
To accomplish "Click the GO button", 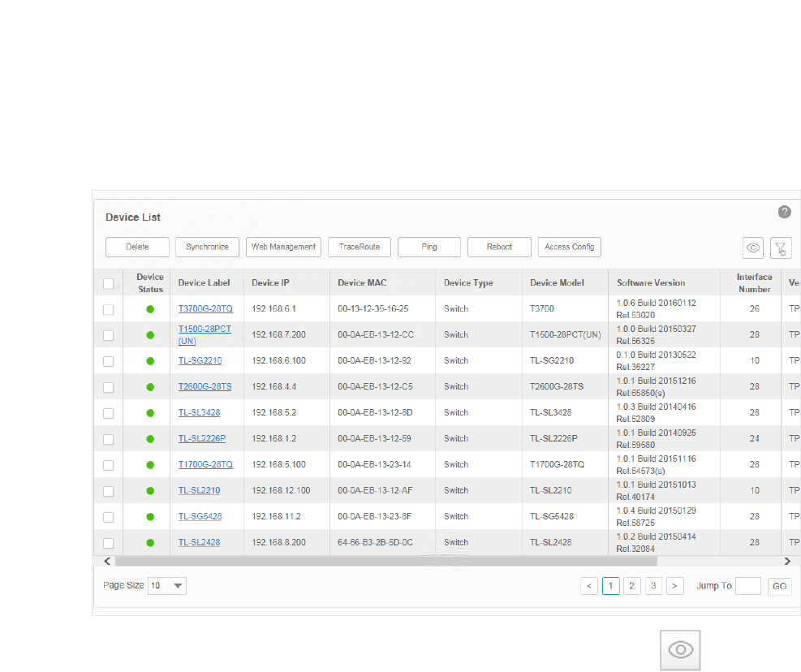I will (x=780, y=586).
